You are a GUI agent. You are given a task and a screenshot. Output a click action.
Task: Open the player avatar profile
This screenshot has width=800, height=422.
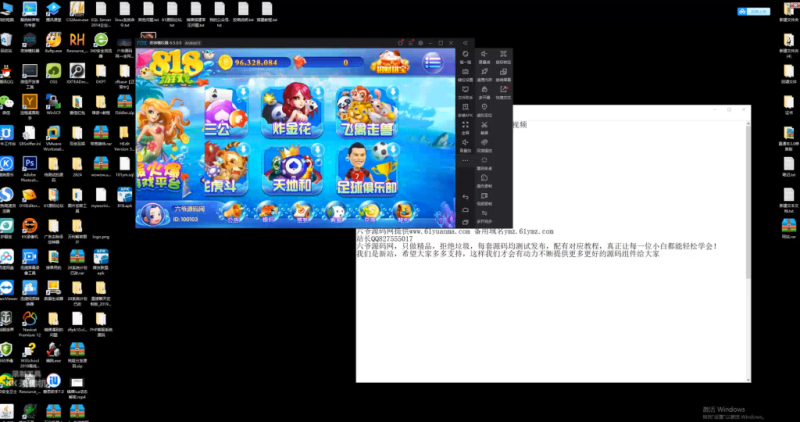point(152,214)
